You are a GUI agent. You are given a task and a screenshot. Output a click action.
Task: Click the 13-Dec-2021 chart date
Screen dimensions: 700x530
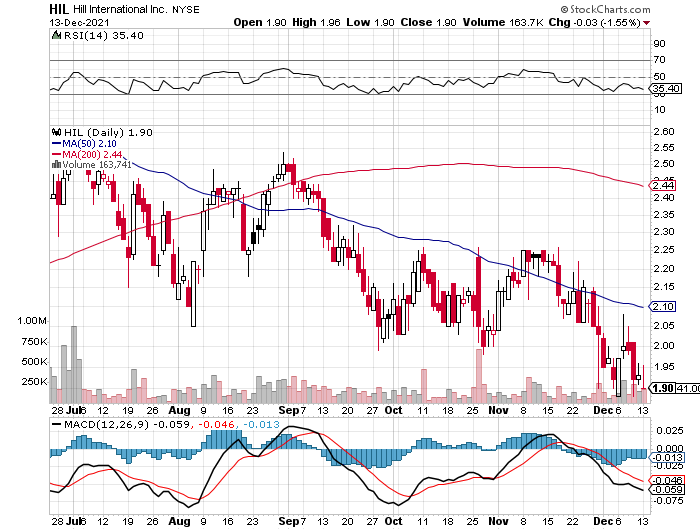click(x=79, y=23)
